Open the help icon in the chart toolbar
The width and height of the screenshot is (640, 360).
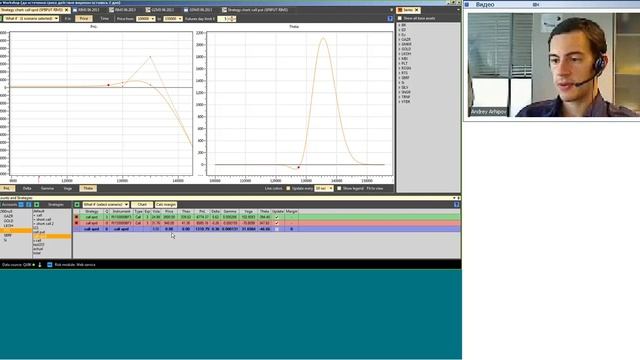click(390, 19)
